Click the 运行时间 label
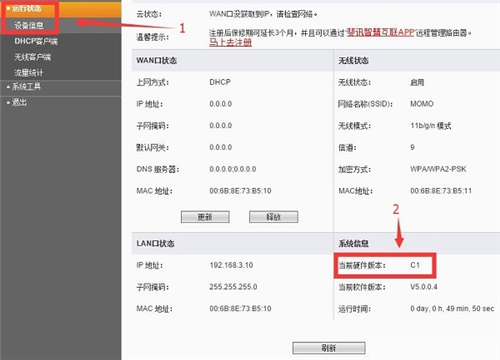 click(354, 309)
